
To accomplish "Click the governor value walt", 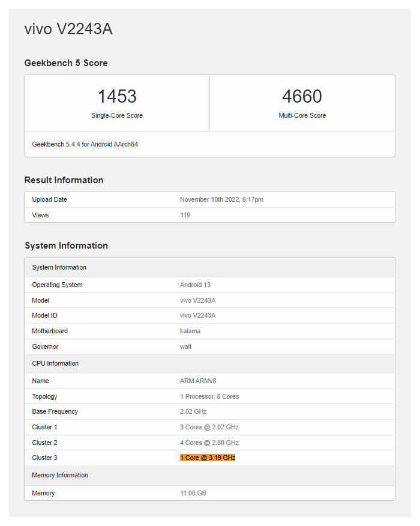I will pos(185,346).
